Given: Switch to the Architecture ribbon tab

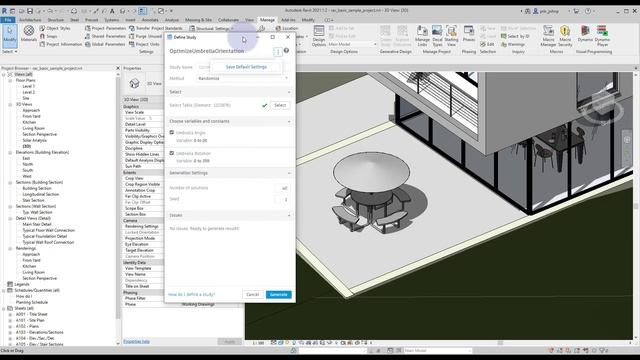Looking at the screenshot, I should pos(30,20).
